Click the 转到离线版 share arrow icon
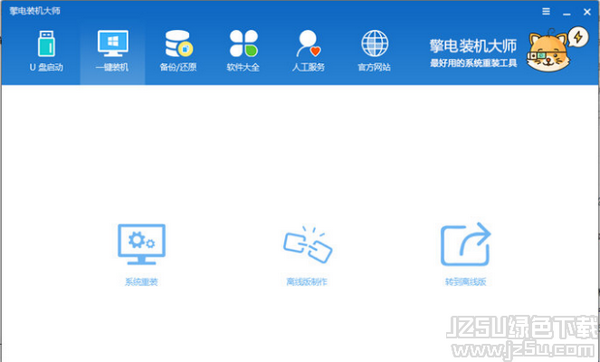 [466, 245]
